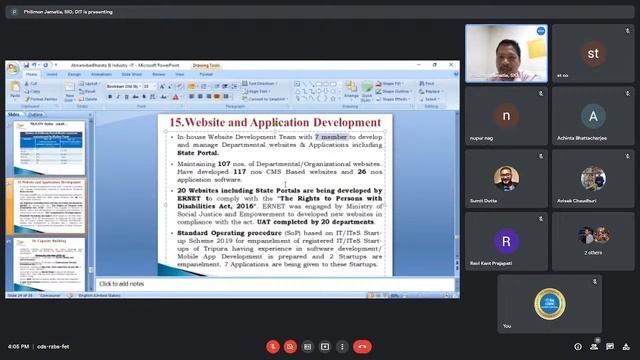Open the Animations ribbon tab

click(101, 74)
